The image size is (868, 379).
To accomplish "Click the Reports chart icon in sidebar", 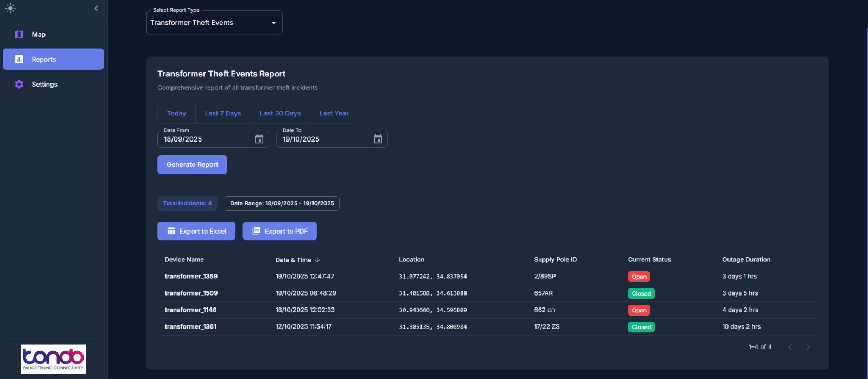I will tap(19, 60).
